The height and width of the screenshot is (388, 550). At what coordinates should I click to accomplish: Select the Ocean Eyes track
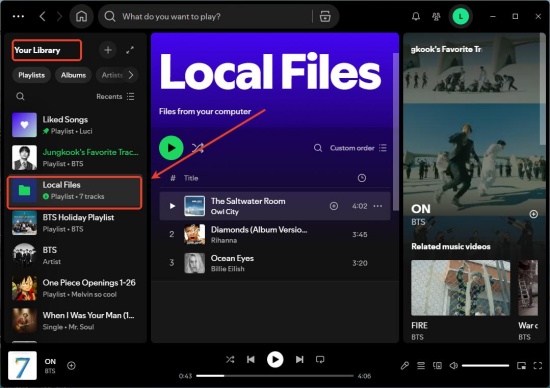coord(275,263)
